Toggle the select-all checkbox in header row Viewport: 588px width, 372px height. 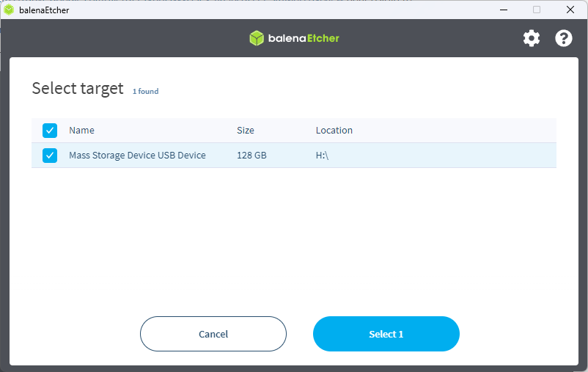[50, 131]
